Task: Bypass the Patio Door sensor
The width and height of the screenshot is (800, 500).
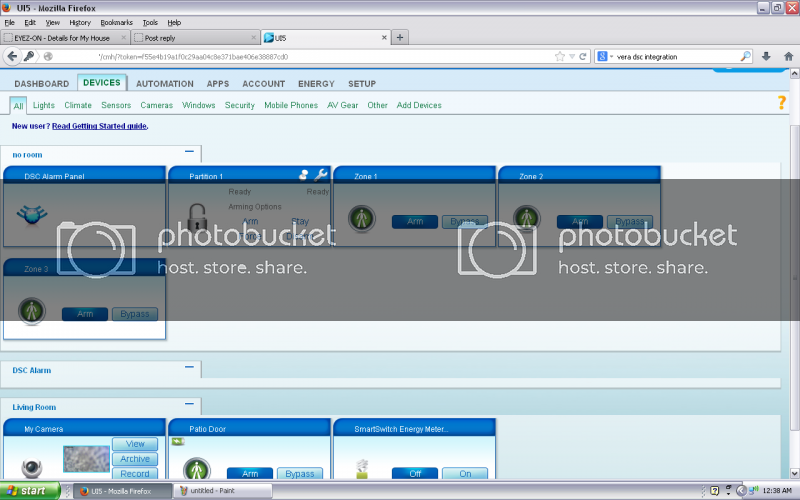Action: click(299, 473)
